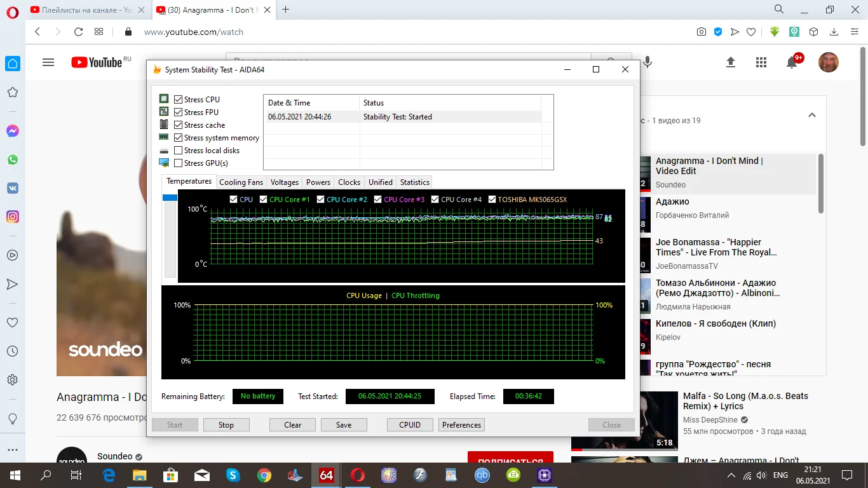Toggle the Stress system memory checkbox
Screen dimensions: 868x488
tap(179, 138)
